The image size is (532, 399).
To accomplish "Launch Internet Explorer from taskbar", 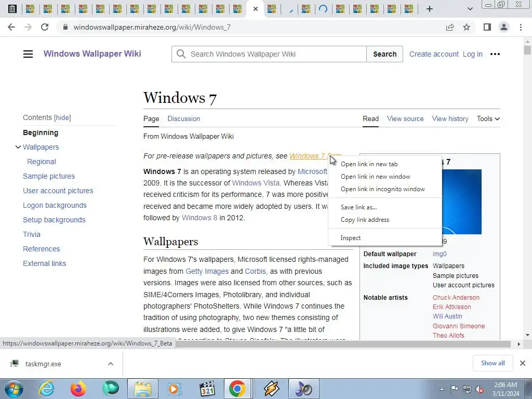I will click(x=46, y=389).
